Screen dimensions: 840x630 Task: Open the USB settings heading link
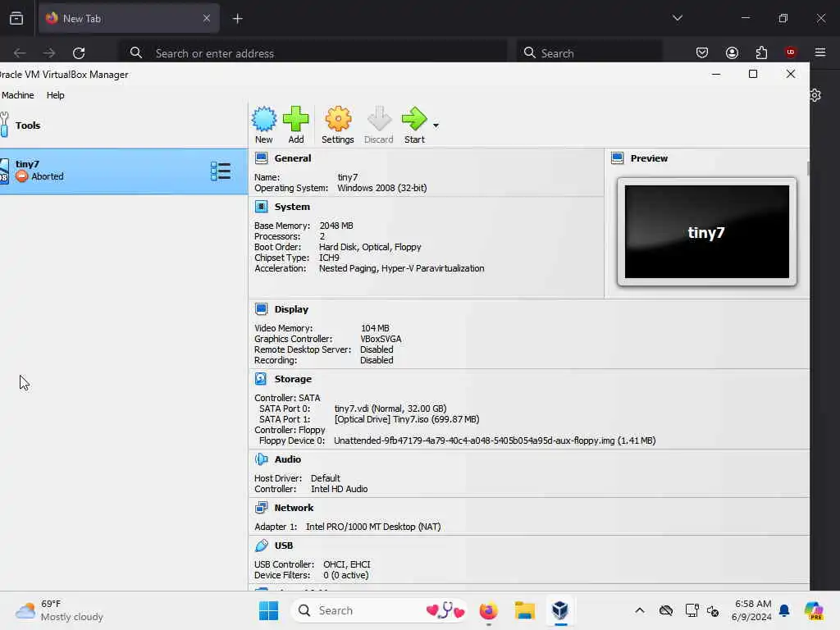click(283, 546)
